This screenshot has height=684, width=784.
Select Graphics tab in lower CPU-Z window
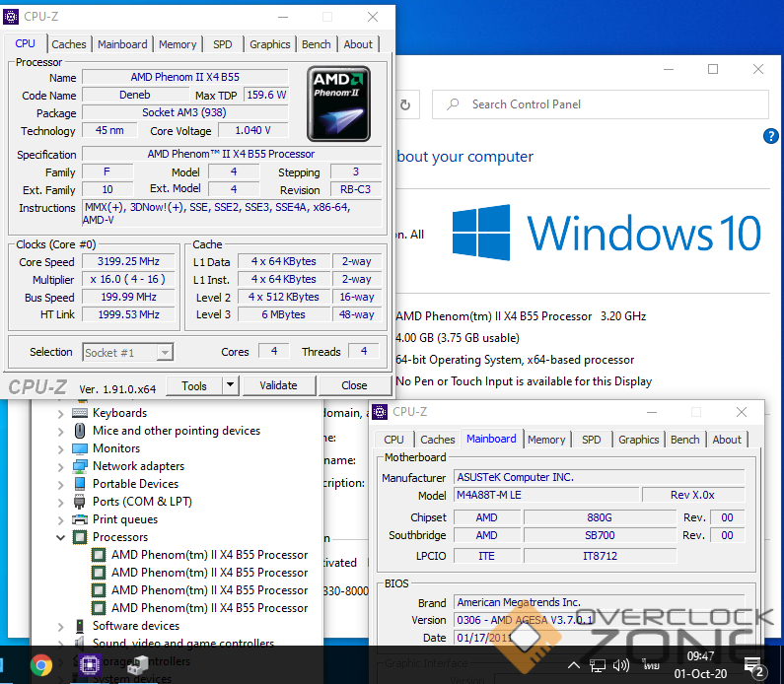point(638,440)
